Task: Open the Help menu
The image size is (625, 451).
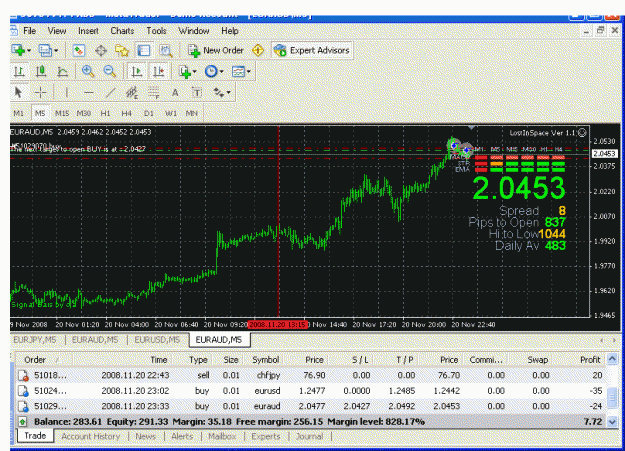Action: tap(230, 31)
